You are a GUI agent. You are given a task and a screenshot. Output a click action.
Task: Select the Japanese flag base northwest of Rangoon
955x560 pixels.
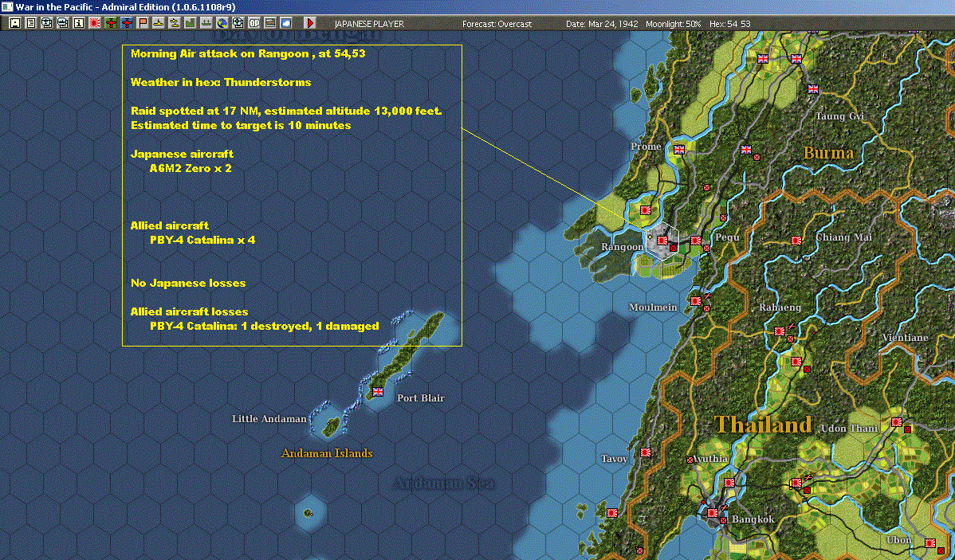pyautogui.click(x=646, y=210)
